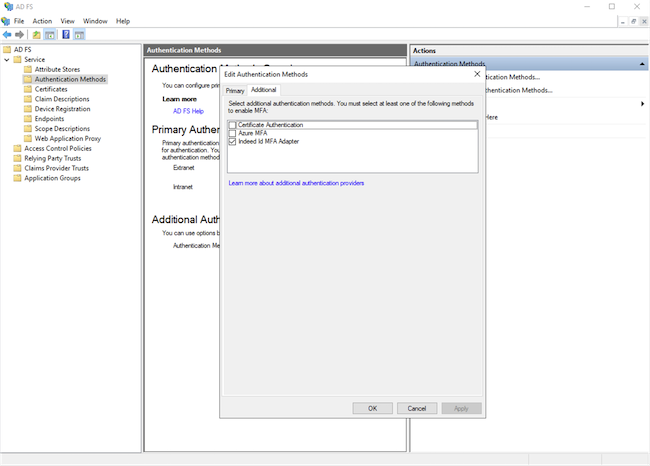650x466 pixels.
Task: Select Application Groups tree item
Action: pyautogui.click(x=52, y=178)
